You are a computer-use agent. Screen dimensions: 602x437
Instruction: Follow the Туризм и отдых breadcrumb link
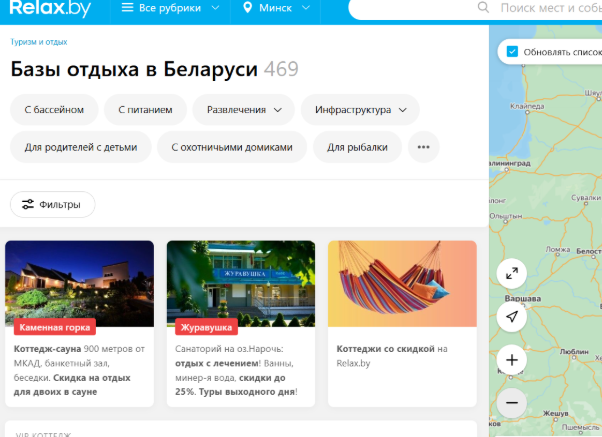(39, 42)
